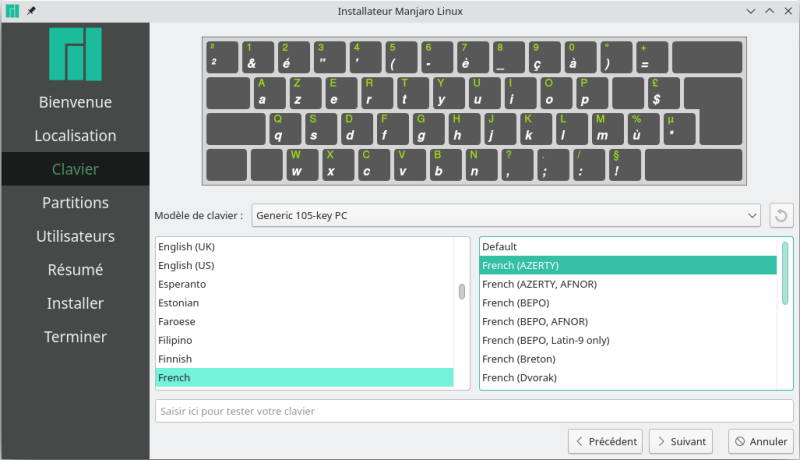Choose French (AZERTY) variant
This screenshot has width=800, height=460.
(x=629, y=265)
